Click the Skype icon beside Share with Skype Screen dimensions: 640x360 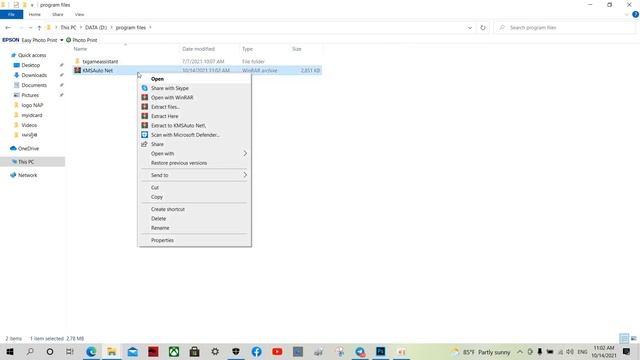(144, 88)
